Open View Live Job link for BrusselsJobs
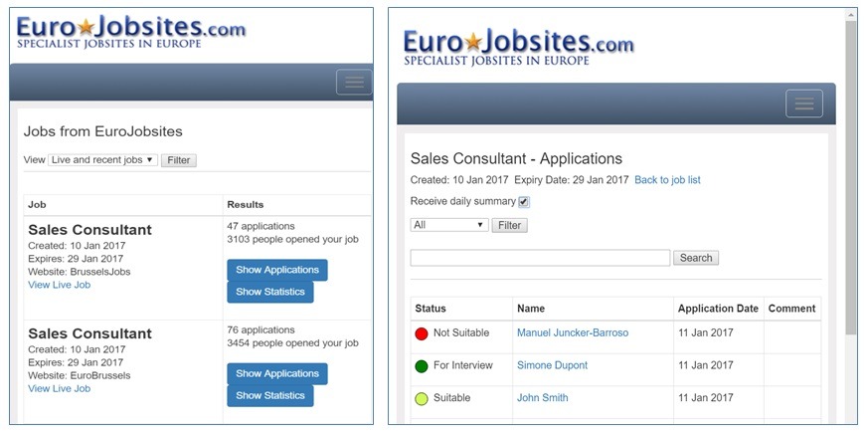 60,285
